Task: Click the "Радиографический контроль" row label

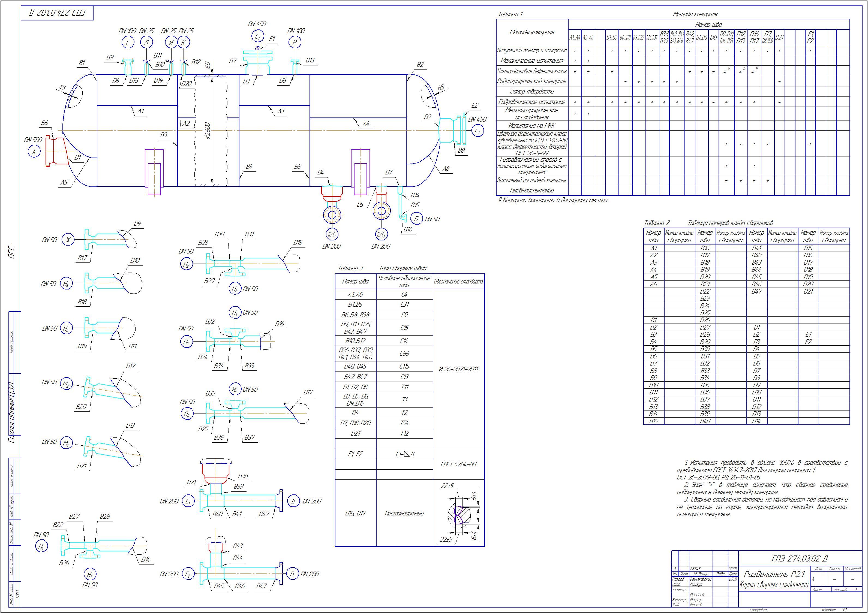Action: [531, 81]
